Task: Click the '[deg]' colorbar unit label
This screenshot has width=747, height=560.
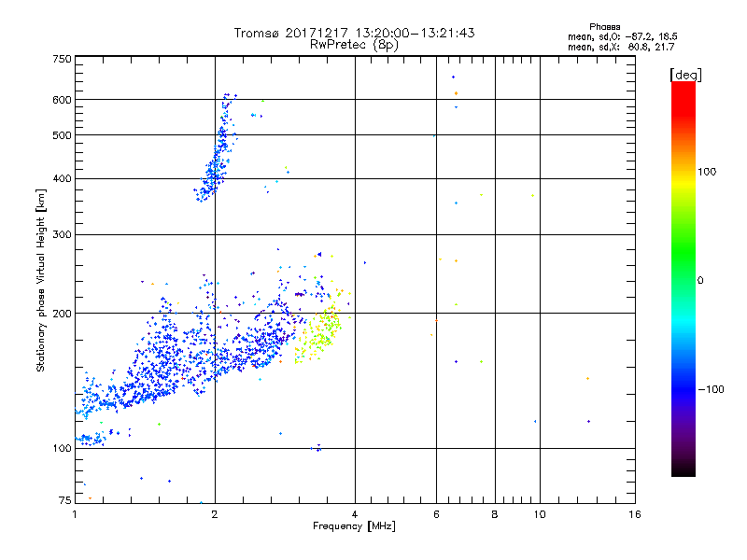Action: pos(685,75)
